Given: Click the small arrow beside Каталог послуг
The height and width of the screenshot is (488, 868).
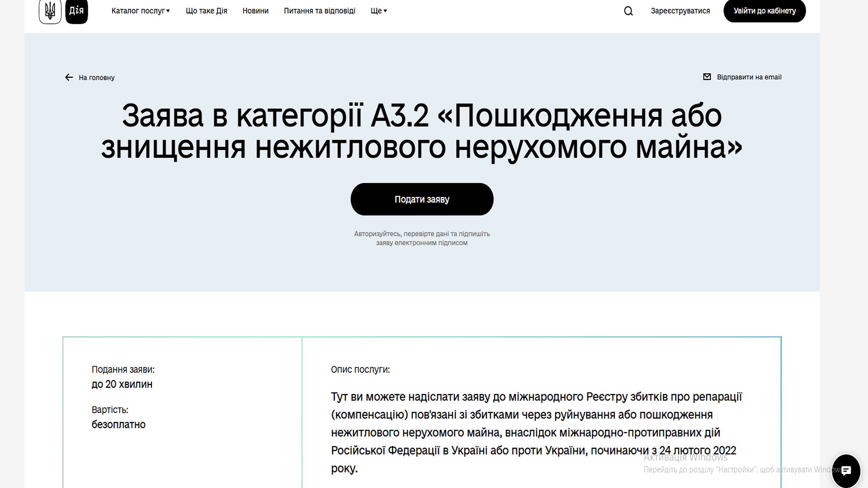Looking at the screenshot, I should (x=168, y=11).
